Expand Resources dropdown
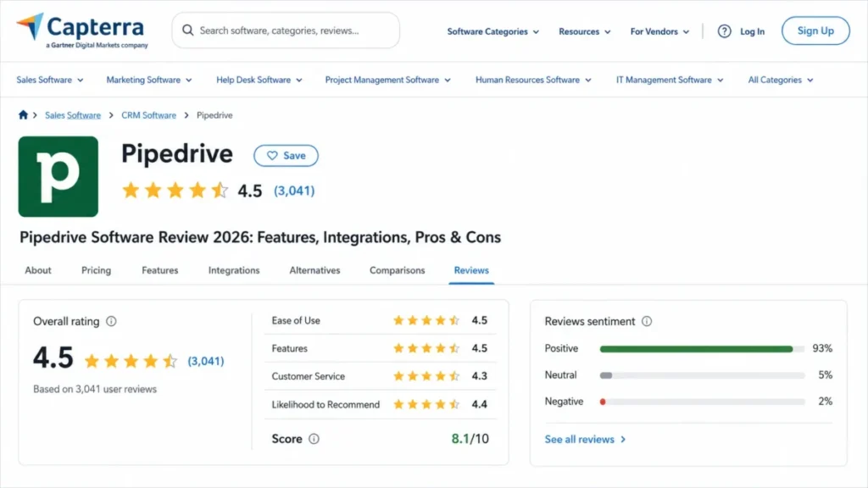 click(x=585, y=31)
